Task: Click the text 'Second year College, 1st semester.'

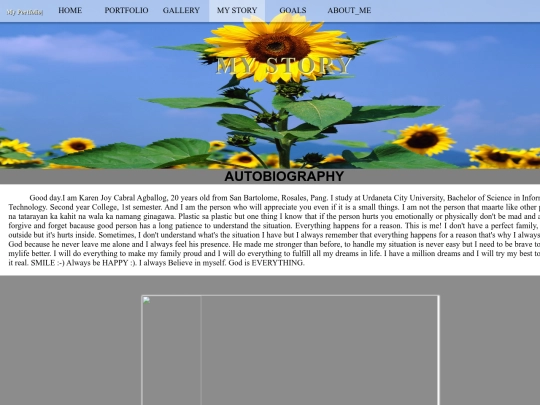Action: click(106, 207)
